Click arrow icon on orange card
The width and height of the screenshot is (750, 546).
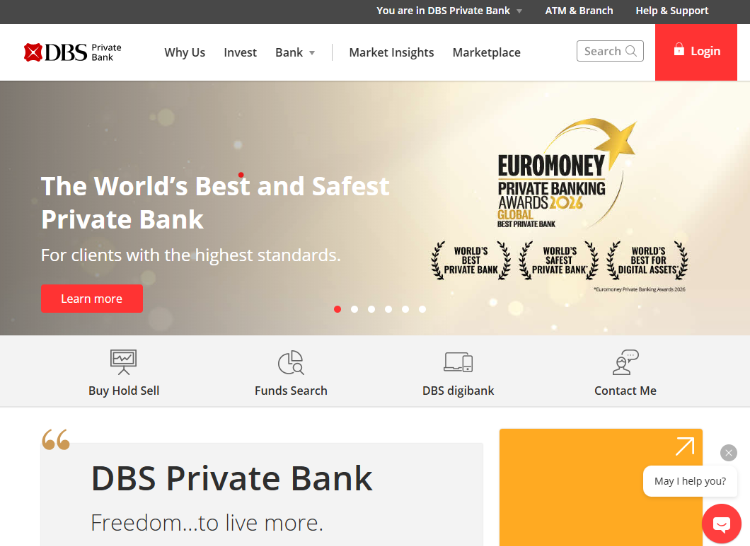(684, 446)
